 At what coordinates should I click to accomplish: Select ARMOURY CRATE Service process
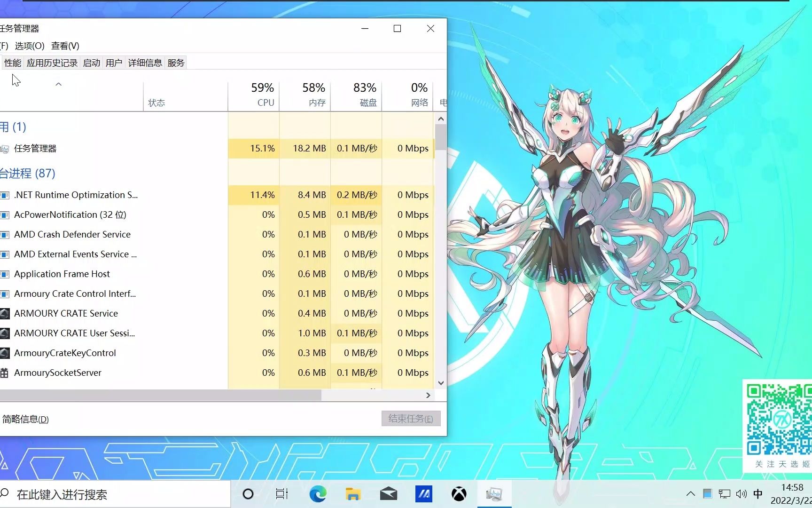click(x=216, y=313)
